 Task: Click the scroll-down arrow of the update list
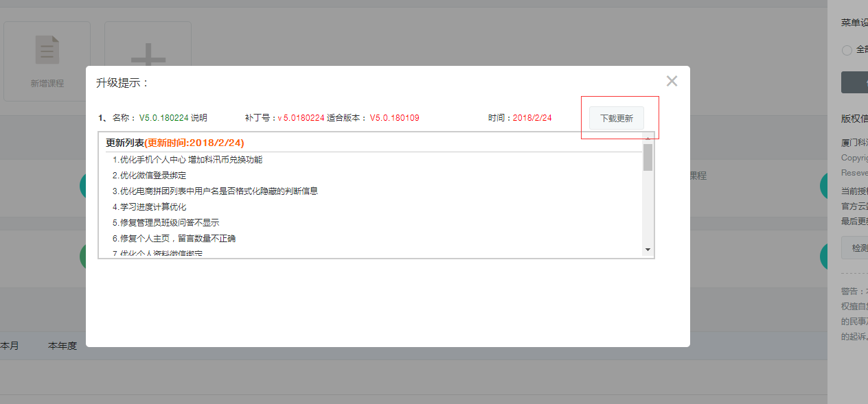click(648, 250)
